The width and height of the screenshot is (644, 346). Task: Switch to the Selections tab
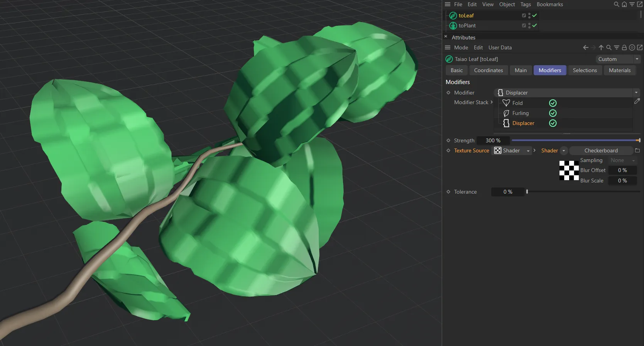[x=585, y=70]
